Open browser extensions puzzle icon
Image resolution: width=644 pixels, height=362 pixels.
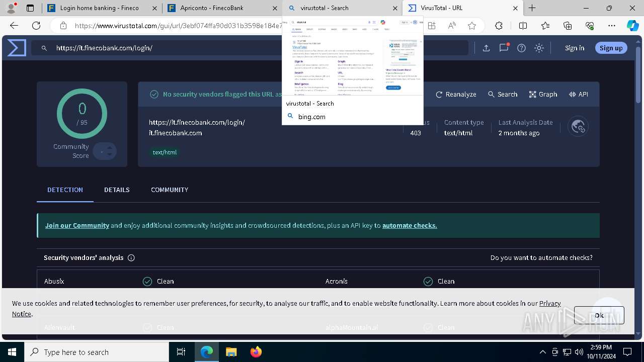click(499, 26)
